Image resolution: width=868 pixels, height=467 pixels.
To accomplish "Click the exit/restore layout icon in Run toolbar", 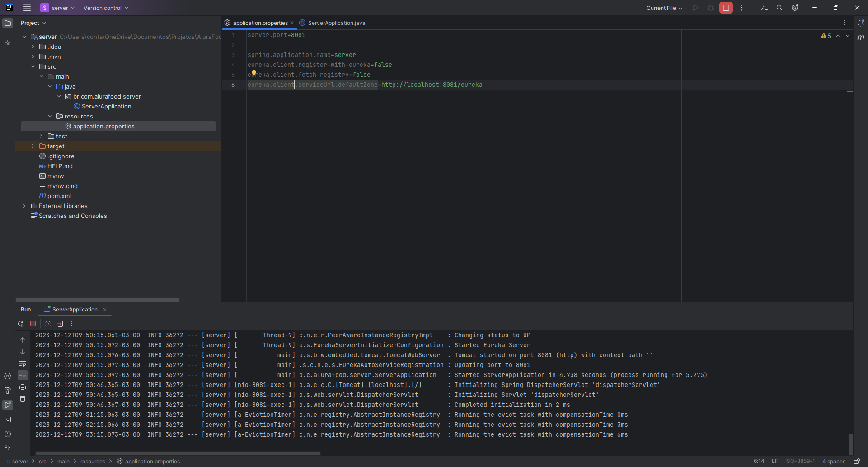I will point(60,324).
